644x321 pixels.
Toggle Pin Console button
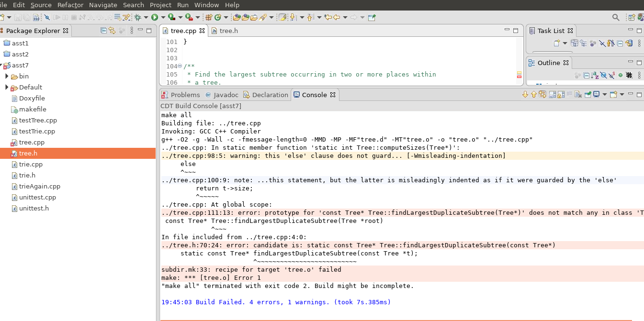(588, 94)
